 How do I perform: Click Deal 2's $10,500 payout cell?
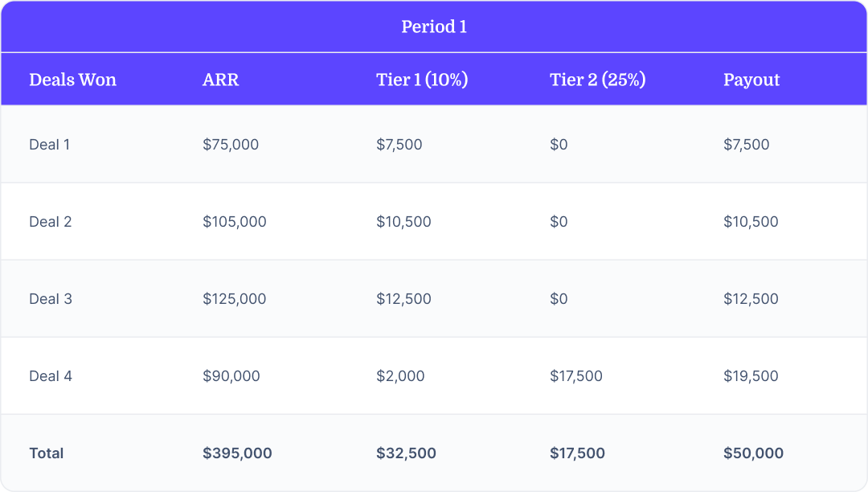point(751,221)
